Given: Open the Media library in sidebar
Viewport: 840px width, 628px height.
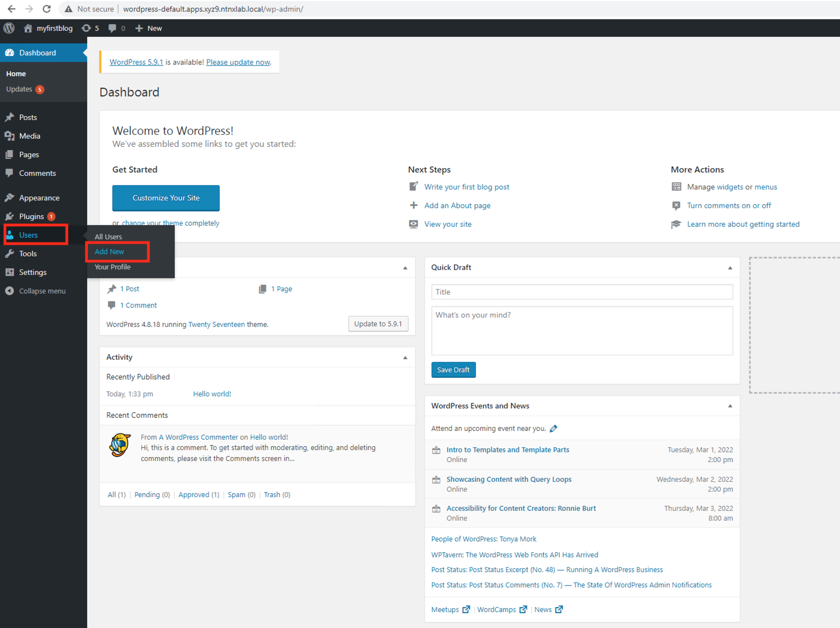Looking at the screenshot, I should [30, 136].
